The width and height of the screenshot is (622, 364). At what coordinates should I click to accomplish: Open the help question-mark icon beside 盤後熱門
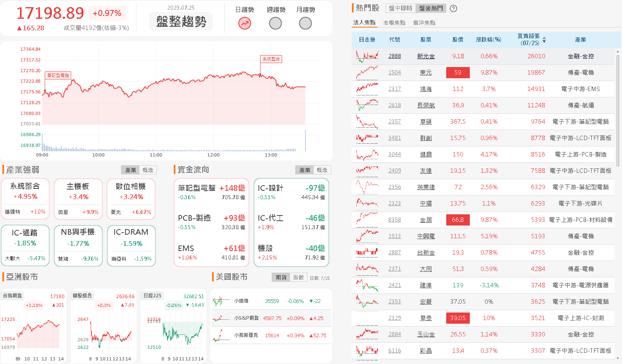(453, 8)
